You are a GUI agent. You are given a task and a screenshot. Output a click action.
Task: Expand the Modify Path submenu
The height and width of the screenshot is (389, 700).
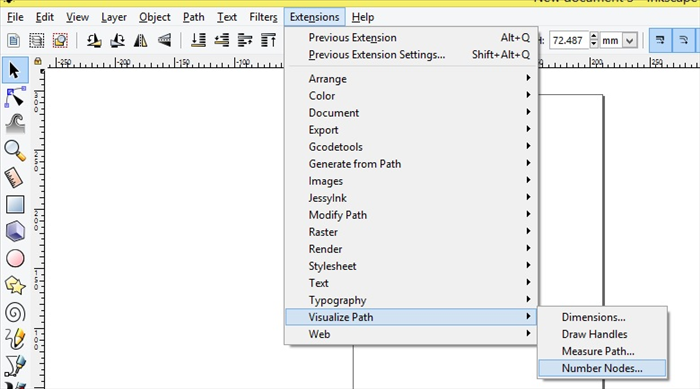click(x=411, y=215)
